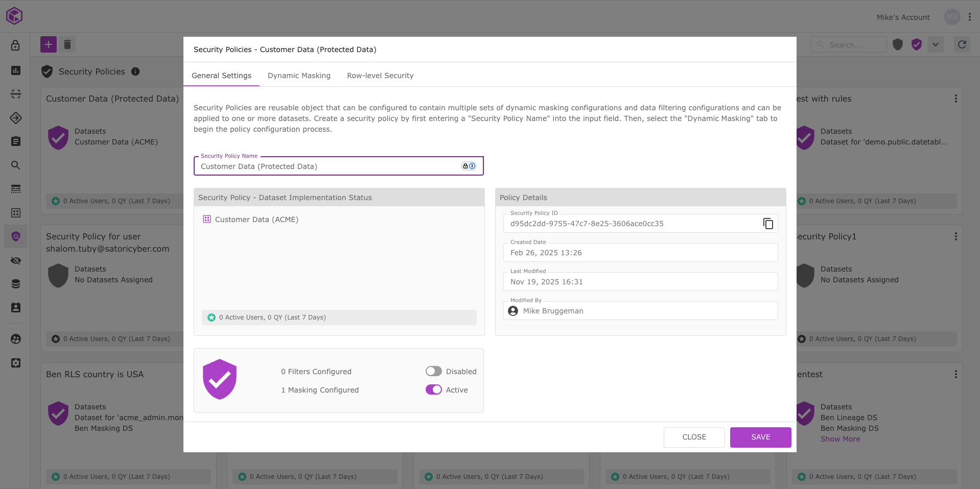Click the trash delete icon in toolbar

67,44
